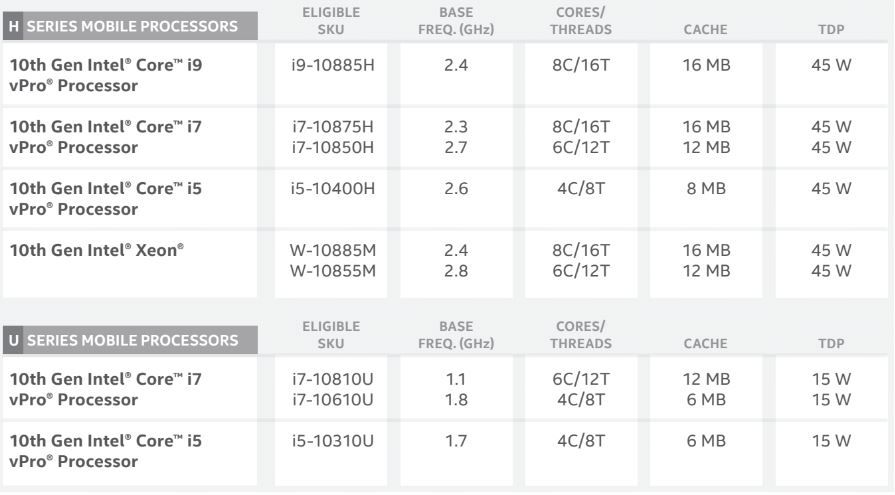Click the 10th Gen Intel Xeon row label
Screen dimensions: 895x495
(96, 250)
